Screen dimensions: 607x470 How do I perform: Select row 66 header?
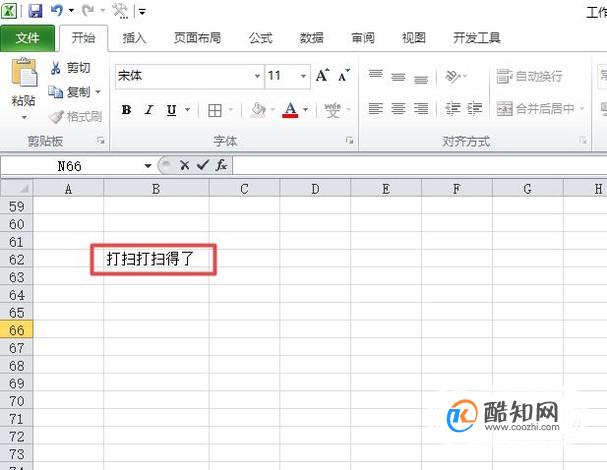pyautogui.click(x=16, y=330)
